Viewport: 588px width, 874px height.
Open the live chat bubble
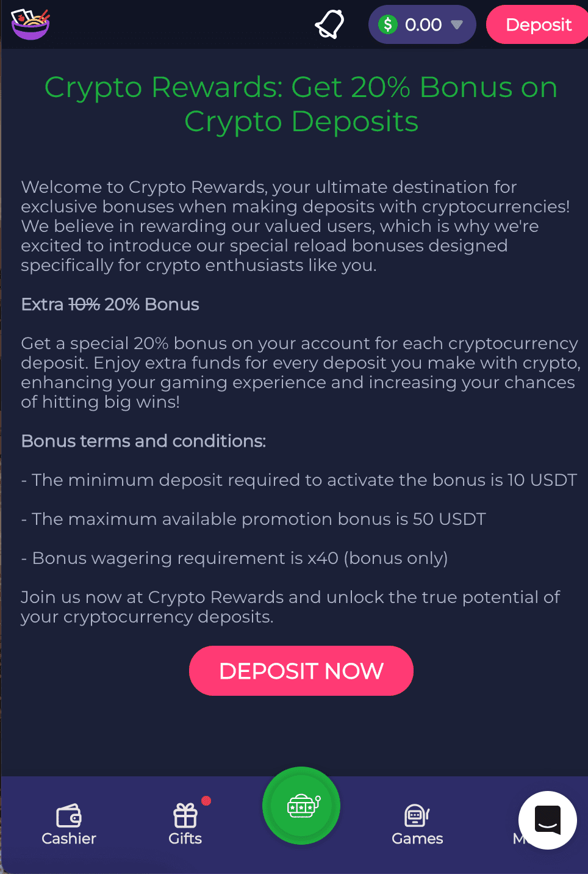pos(547,820)
